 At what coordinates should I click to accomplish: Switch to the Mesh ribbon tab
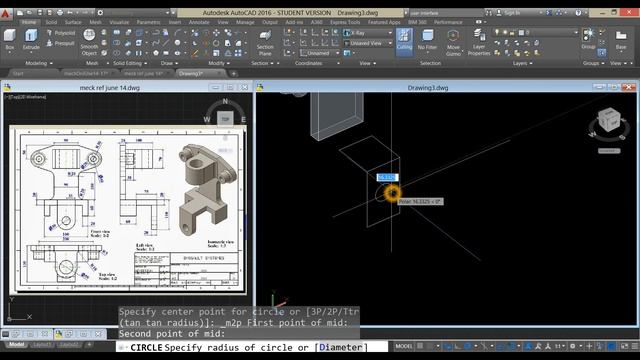[x=96, y=22]
